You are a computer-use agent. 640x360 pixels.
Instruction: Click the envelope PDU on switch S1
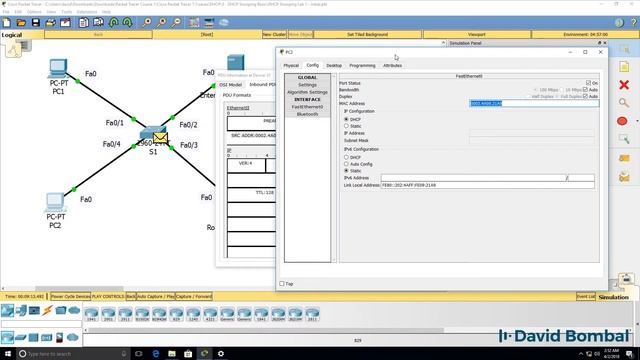(160, 138)
